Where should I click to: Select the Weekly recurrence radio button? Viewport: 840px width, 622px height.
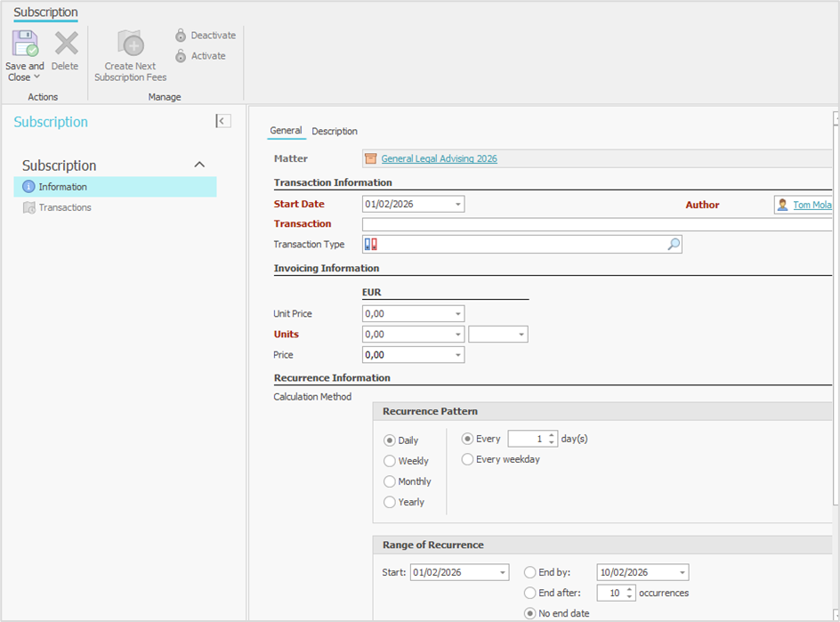[x=390, y=461]
